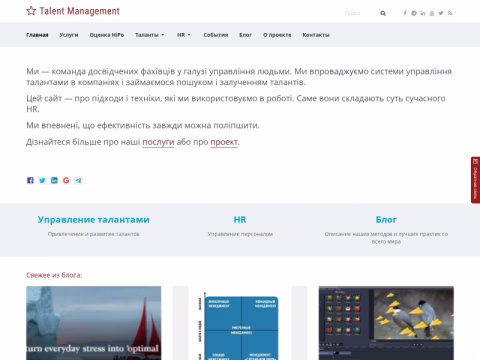The width and height of the screenshot is (480, 360).
Task: Open the header Facebook icon
Action: pyautogui.click(x=405, y=13)
